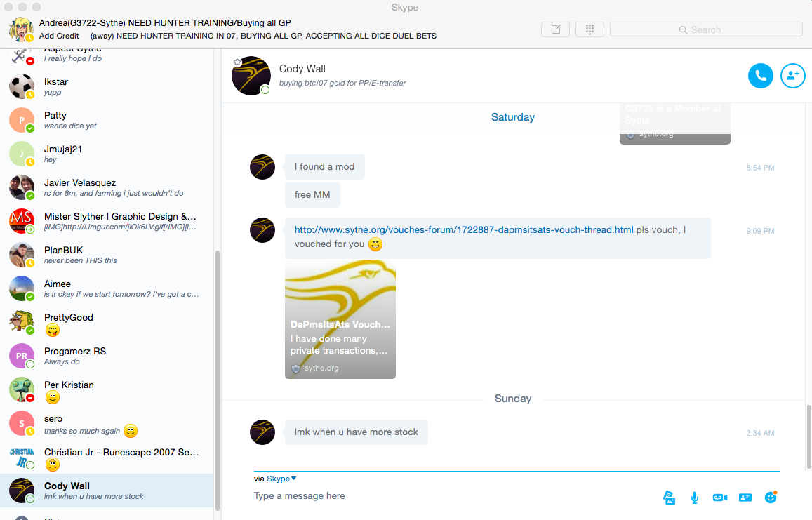This screenshot has width=812, height=520.
Task: Select the Patty conversation
Action: coord(107,120)
